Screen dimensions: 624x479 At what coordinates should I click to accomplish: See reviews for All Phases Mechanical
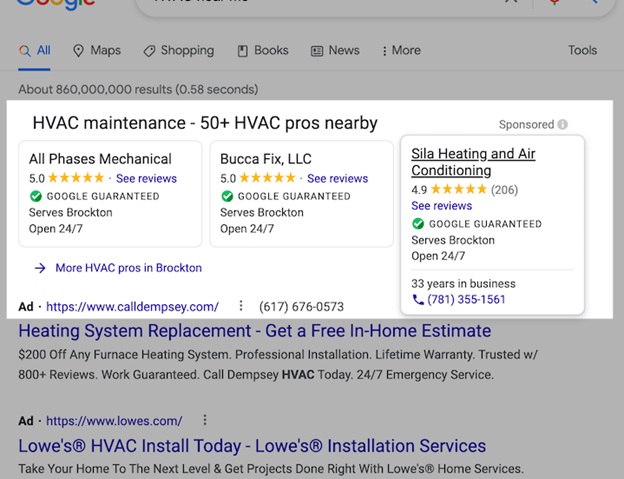(146, 179)
